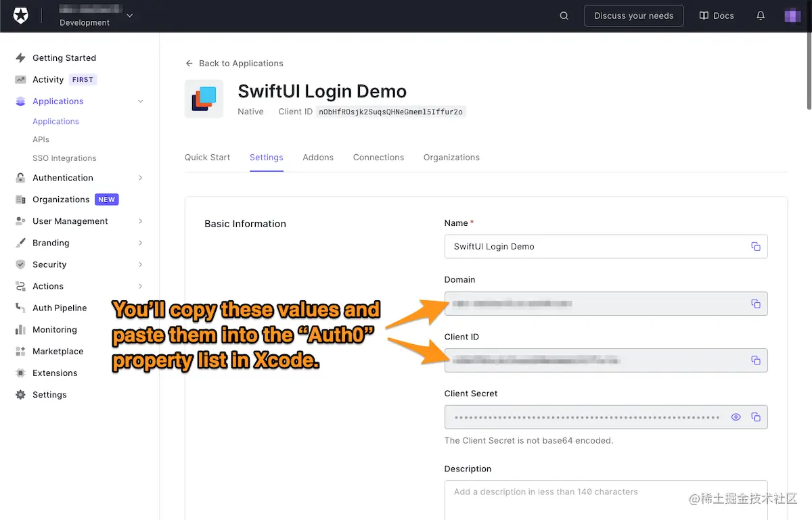Click the Extensions chip icon
812x520 pixels.
(x=20, y=373)
